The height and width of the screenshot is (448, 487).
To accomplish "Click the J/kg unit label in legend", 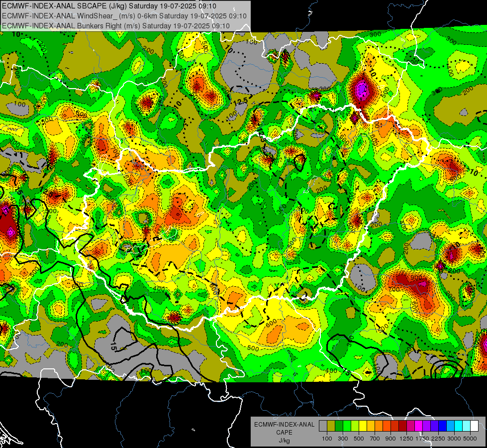I will [x=284, y=441].
